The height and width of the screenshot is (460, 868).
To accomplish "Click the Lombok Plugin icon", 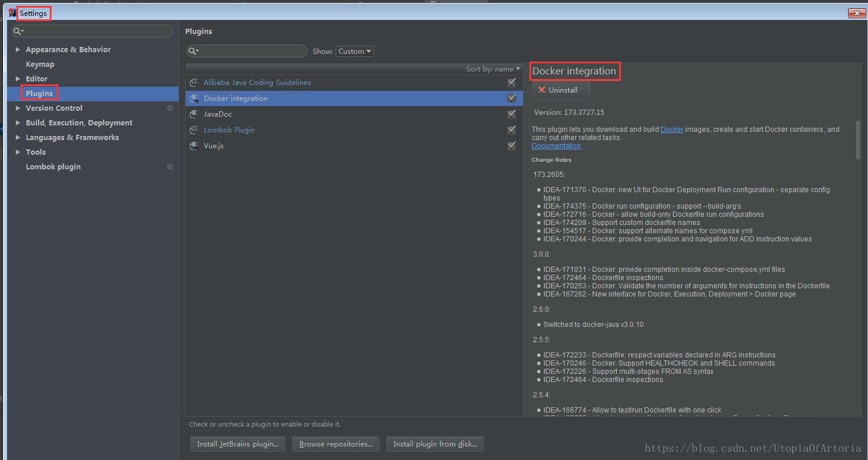I will [194, 130].
